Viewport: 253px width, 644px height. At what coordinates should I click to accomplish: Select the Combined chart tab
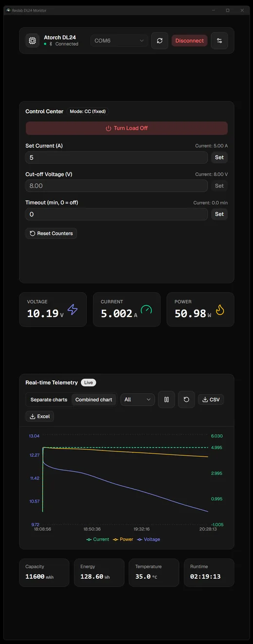pos(94,400)
